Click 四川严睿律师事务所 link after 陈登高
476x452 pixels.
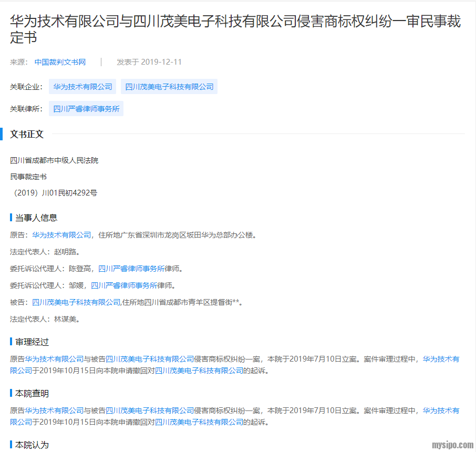131,269
